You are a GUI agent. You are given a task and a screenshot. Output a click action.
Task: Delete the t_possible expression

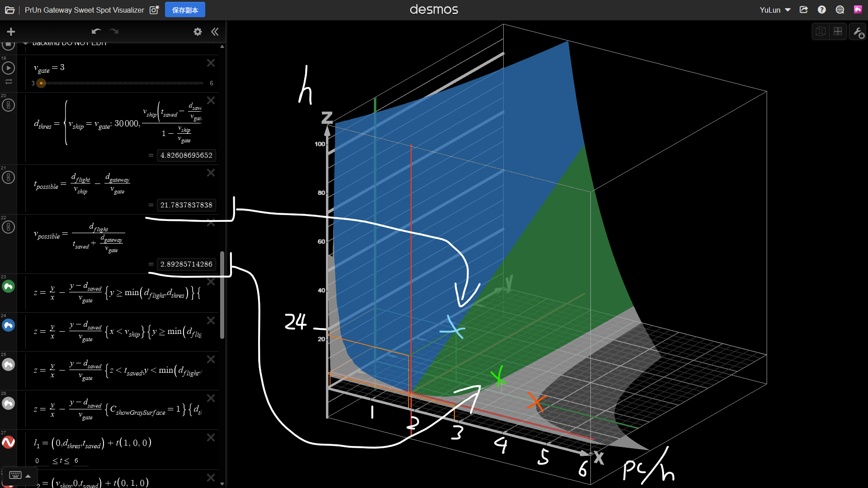tap(211, 173)
